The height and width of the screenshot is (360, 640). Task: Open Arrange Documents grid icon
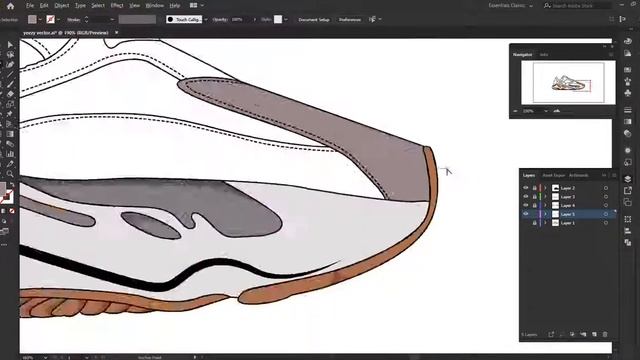[194, 5]
